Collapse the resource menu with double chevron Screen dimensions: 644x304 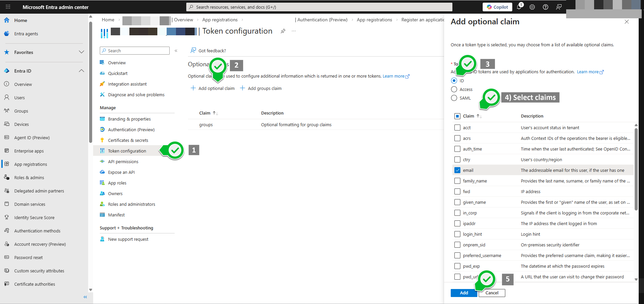click(x=176, y=51)
